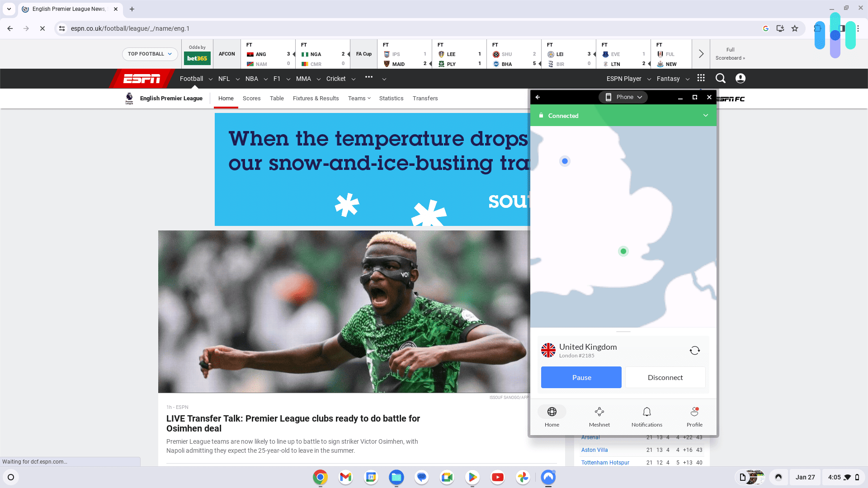The image size is (868, 488).
Task: Click LIVE Transfer Talk article link
Action: (x=293, y=423)
